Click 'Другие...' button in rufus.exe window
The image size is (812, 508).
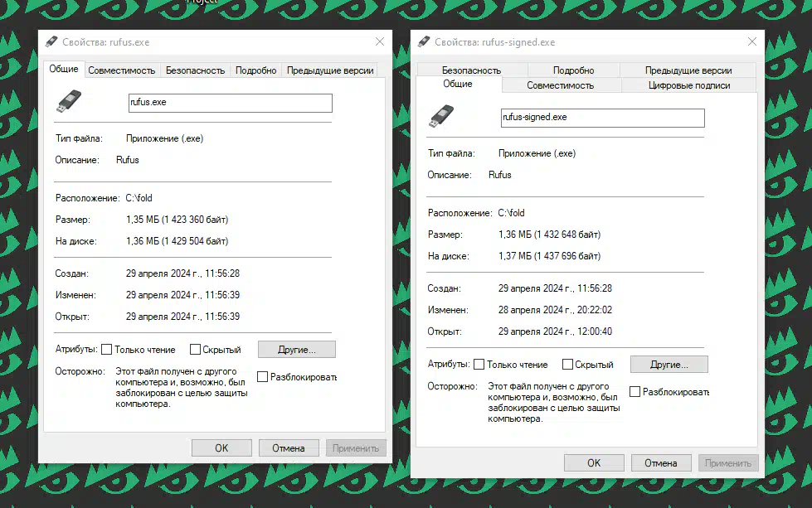pyautogui.click(x=297, y=350)
